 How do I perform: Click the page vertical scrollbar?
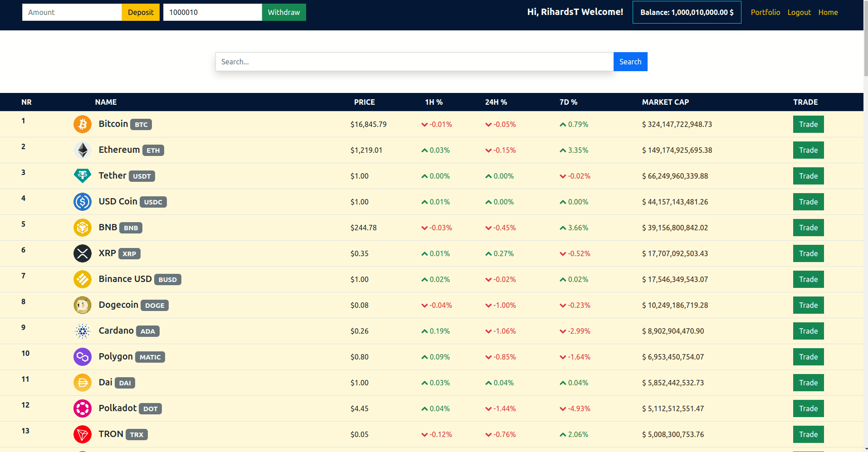pyautogui.click(x=865, y=226)
